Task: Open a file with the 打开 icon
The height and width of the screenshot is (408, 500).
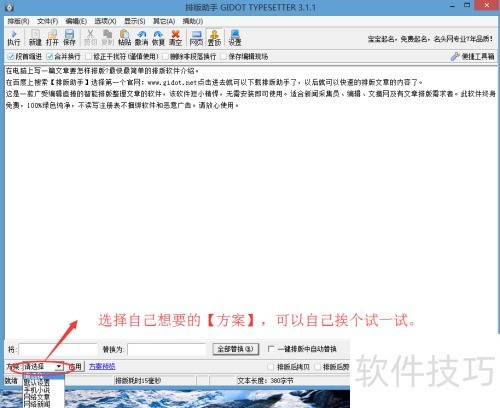Action: 52,38
